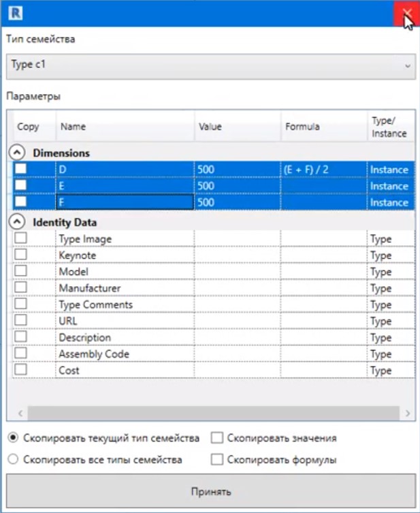
Task: Collapse the Dimensions group
Action: (18, 153)
